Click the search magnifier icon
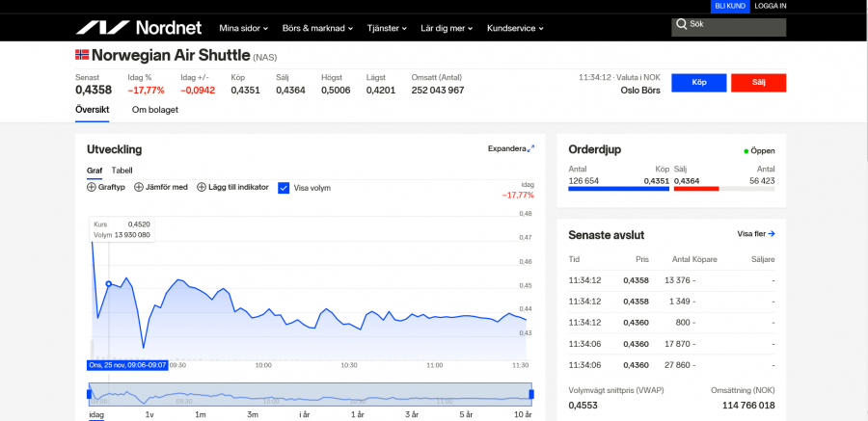 point(682,24)
